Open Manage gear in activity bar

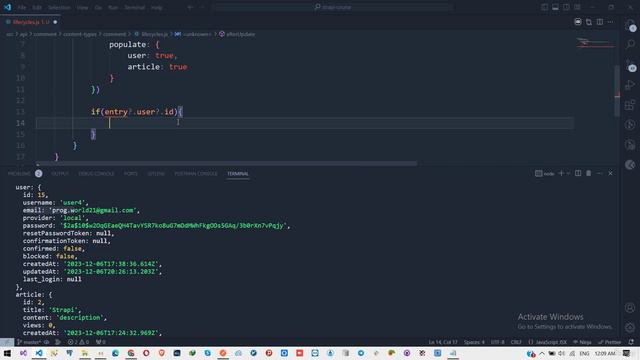pos(630,327)
